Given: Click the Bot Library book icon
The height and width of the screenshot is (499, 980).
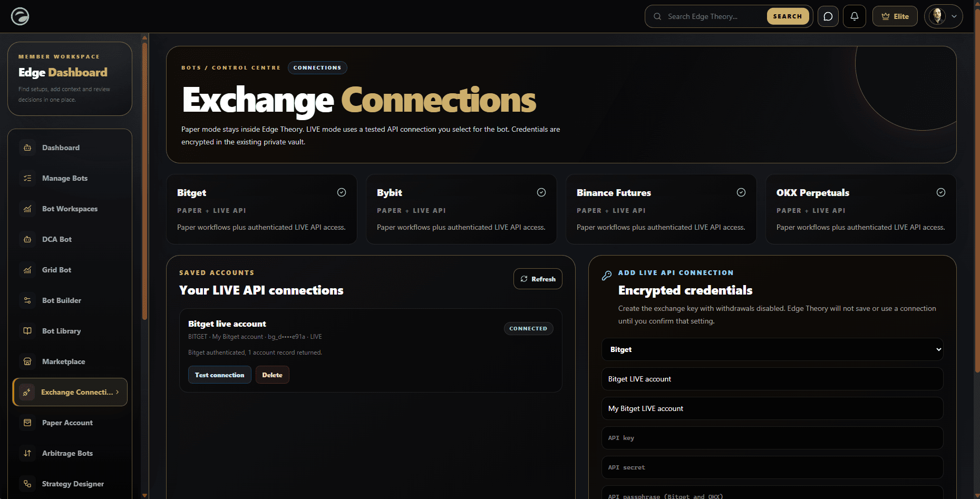Looking at the screenshot, I should point(27,331).
